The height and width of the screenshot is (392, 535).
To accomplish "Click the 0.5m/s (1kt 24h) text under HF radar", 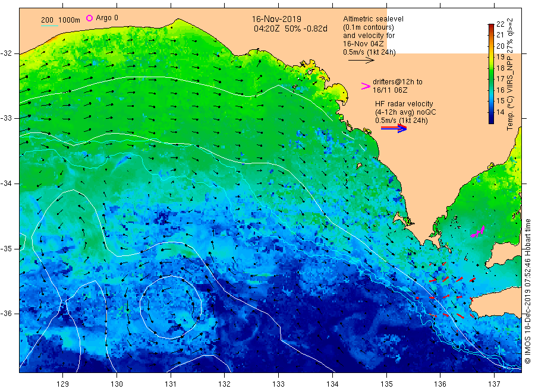I will 401,121.
